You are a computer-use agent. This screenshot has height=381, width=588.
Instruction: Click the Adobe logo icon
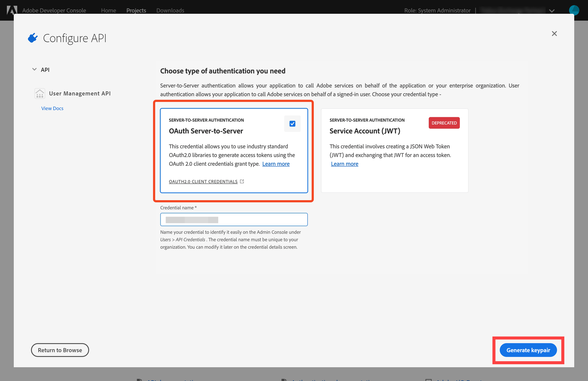pyautogui.click(x=12, y=10)
